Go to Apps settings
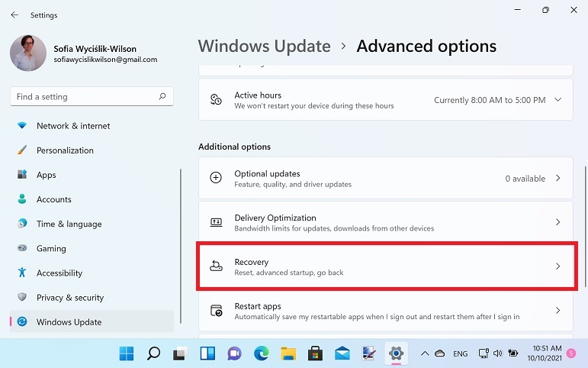 tap(92, 175)
